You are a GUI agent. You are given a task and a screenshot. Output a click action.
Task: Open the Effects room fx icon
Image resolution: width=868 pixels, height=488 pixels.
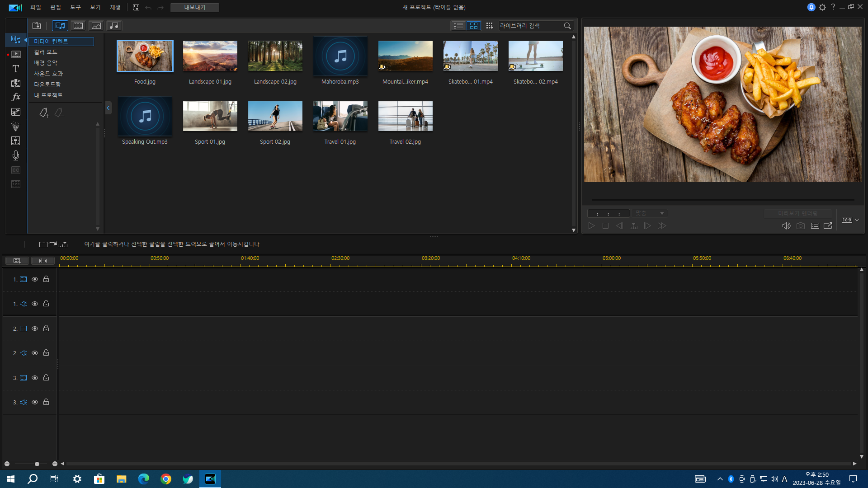(16, 97)
